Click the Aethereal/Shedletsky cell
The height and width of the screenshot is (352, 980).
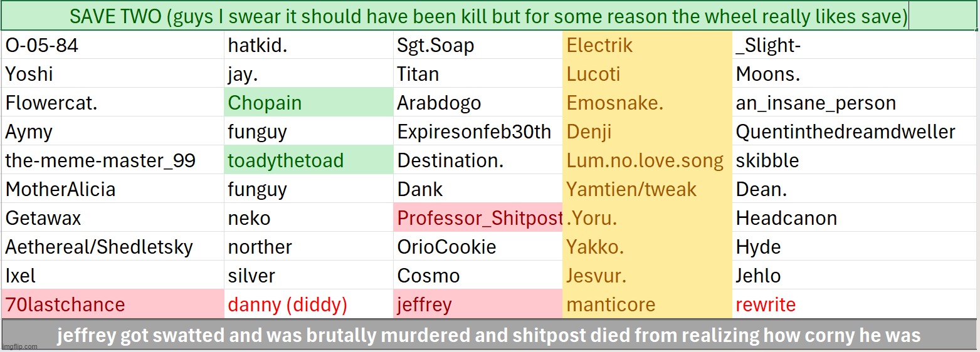coord(113,247)
